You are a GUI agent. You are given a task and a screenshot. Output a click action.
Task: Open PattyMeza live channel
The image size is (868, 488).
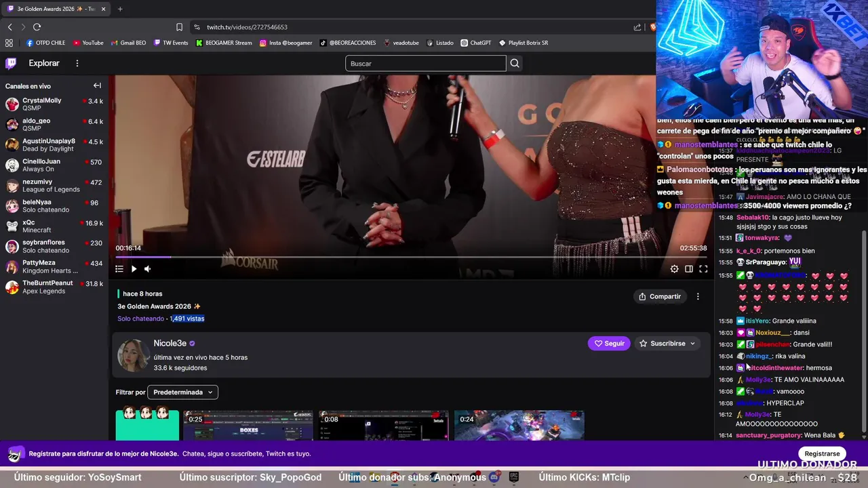click(54, 266)
